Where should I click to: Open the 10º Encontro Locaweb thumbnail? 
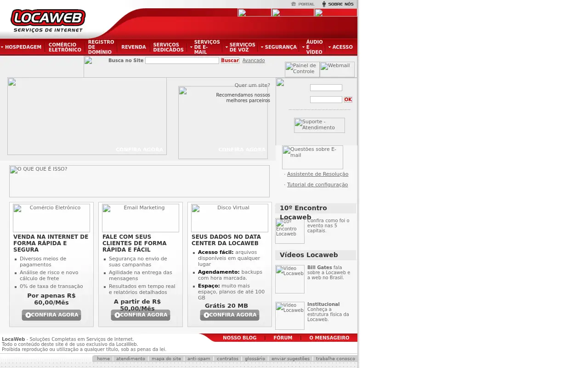290,231
